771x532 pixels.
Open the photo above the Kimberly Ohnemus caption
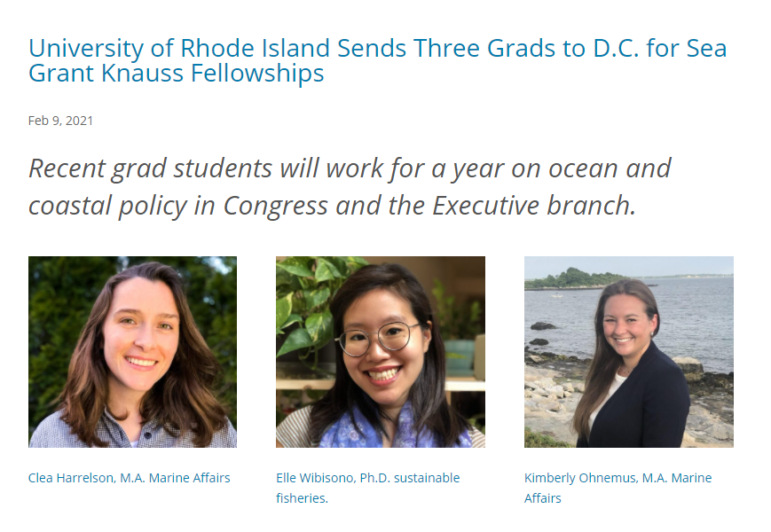tap(628, 352)
